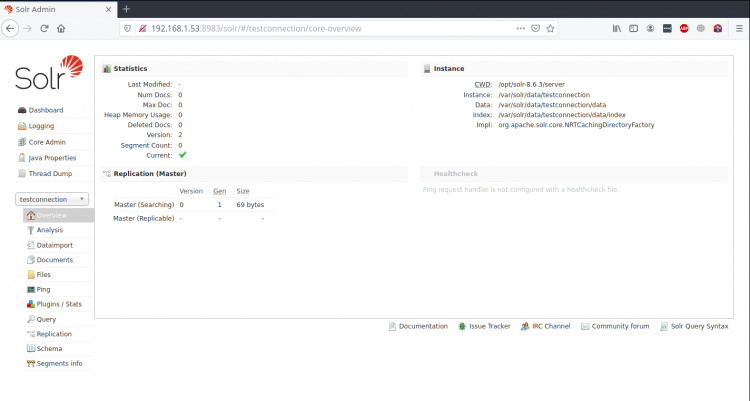
Task: Open the Solr Query Syntax link
Action: pyautogui.click(x=697, y=326)
